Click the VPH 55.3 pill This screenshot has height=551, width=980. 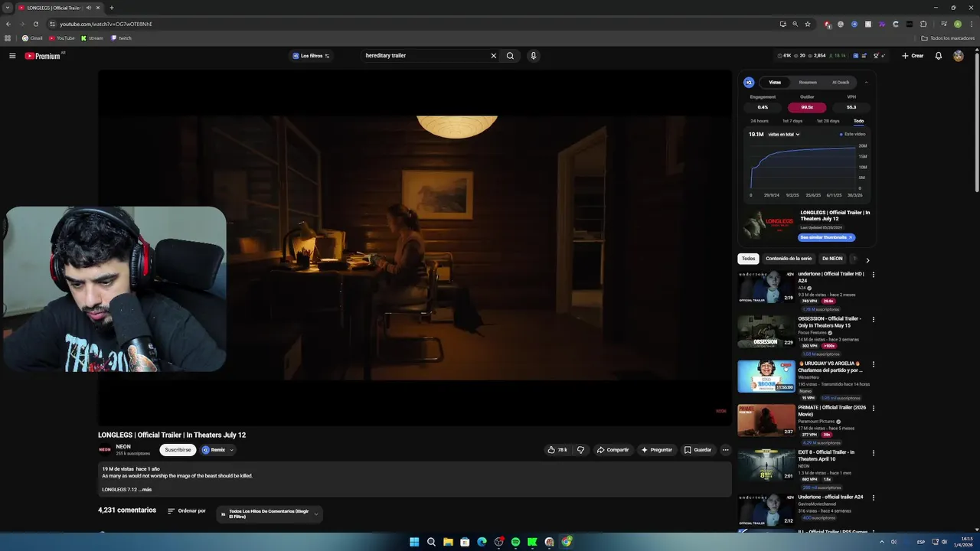click(851, 107)
